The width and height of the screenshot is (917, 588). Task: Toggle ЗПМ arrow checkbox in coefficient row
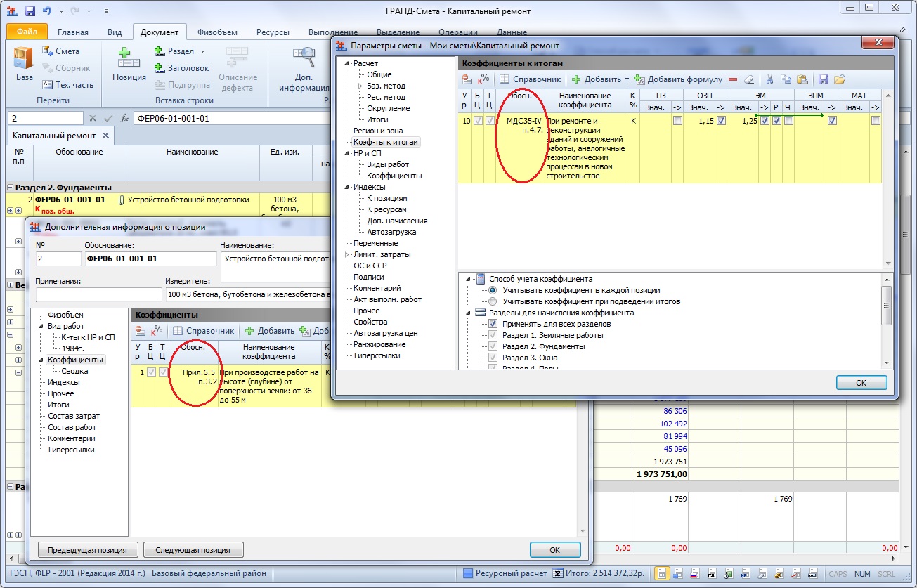832,121
